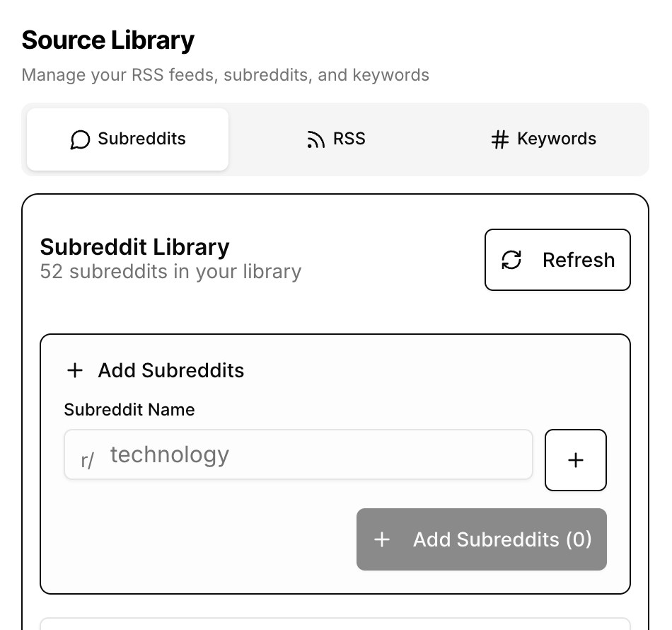Viewport: 672px width, 630px height.
Task: Click the Add Subreddits (0) button label
Action: 502,539
